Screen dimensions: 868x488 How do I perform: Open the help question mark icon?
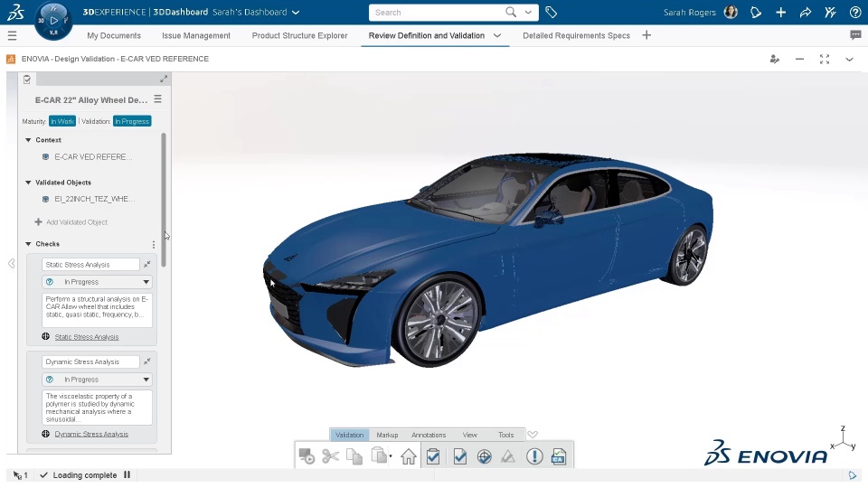point(855,12)
